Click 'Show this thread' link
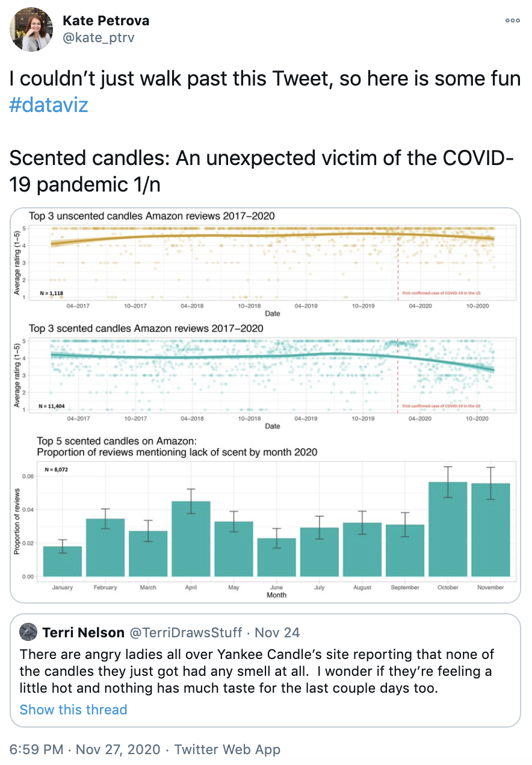Image resolution: width=532 pixels, height=765 pixels. coord(73,710)
